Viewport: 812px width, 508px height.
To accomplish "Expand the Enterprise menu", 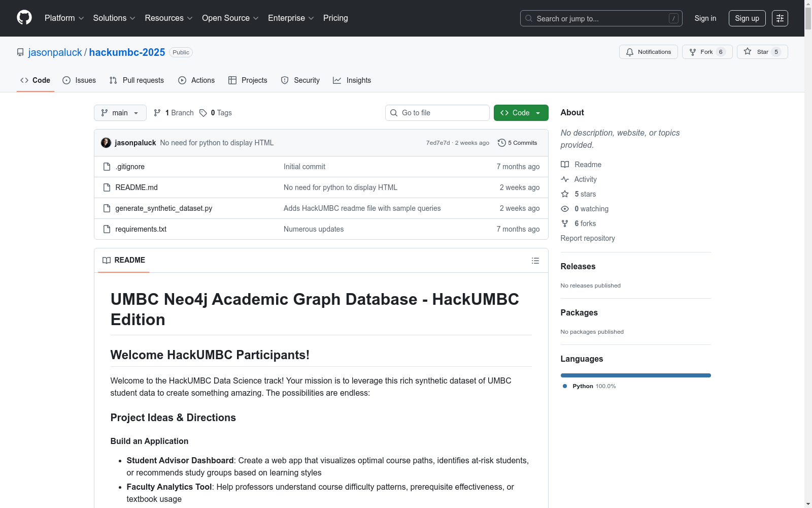I will click(x=291, y=18).
